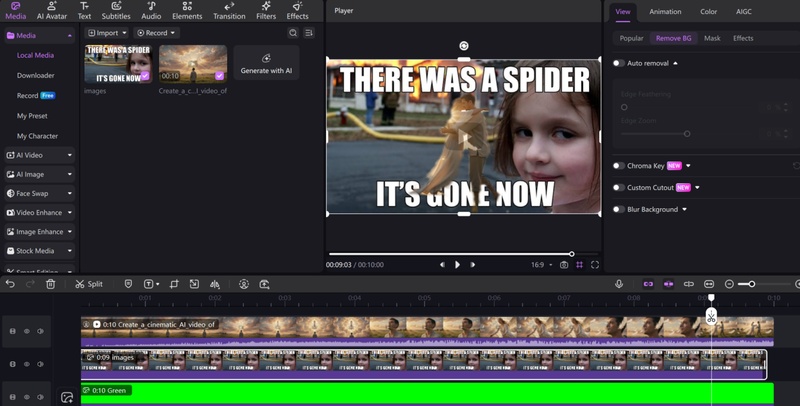Image resolution: width=800 pixels, height=406 pixels.
Task: Toggle the purple grid guides icon in player
Action: pyautogui.click(x=580, y=265)
